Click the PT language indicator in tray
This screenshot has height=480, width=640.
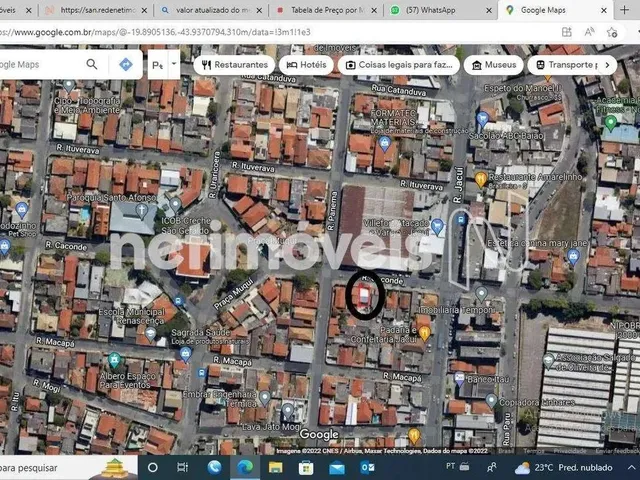(x=451, y=466)
